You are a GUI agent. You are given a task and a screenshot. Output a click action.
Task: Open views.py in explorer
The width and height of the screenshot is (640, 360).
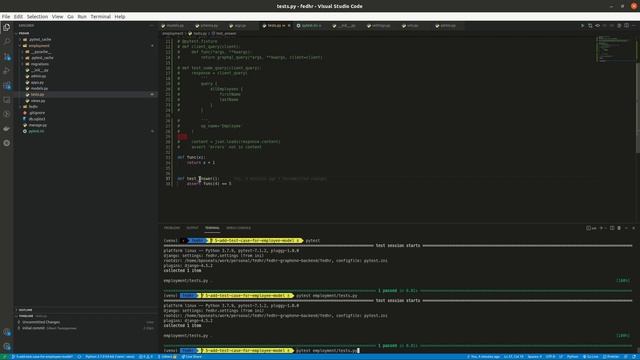click(x=38, y=100)
